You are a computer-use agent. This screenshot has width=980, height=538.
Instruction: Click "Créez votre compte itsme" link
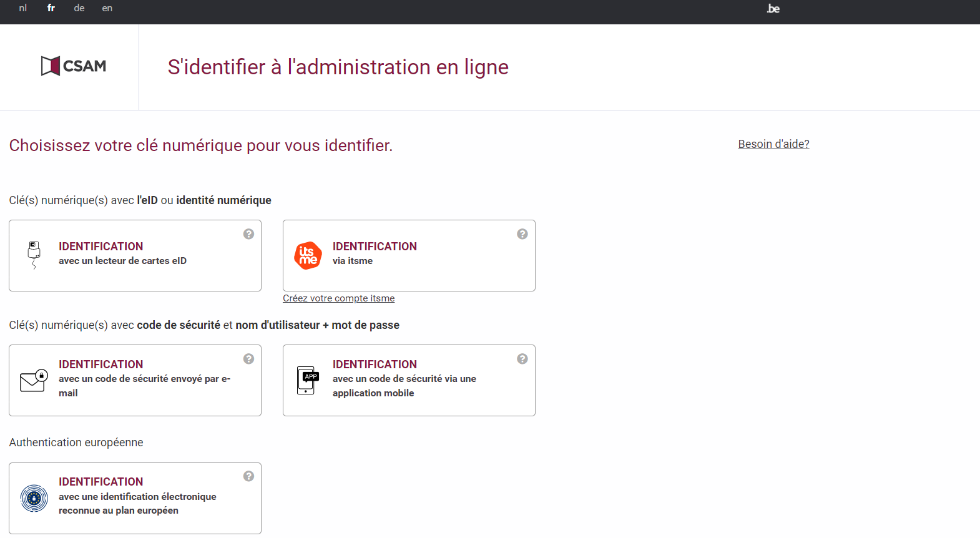[x=338, y=298]
